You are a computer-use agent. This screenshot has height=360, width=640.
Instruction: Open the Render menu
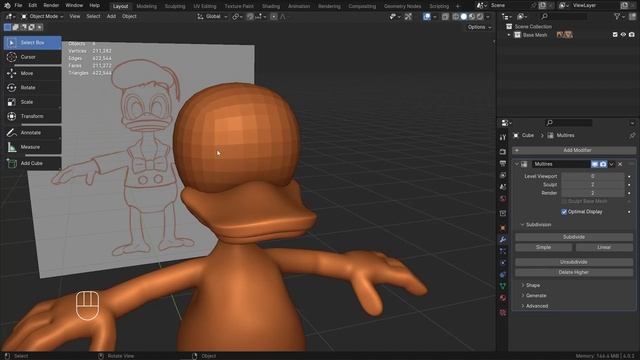point(51,6)
